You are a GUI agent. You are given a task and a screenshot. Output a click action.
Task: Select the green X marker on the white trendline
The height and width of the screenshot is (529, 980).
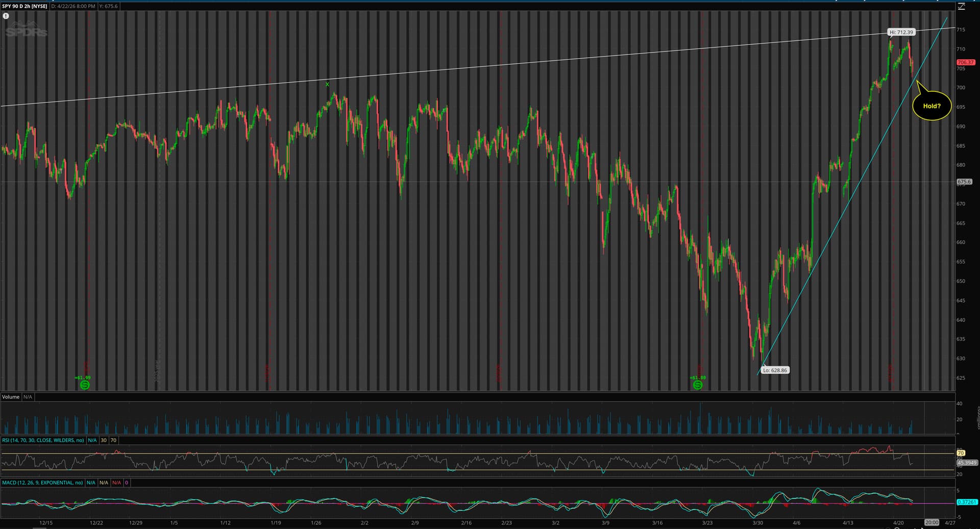(327, 84)
